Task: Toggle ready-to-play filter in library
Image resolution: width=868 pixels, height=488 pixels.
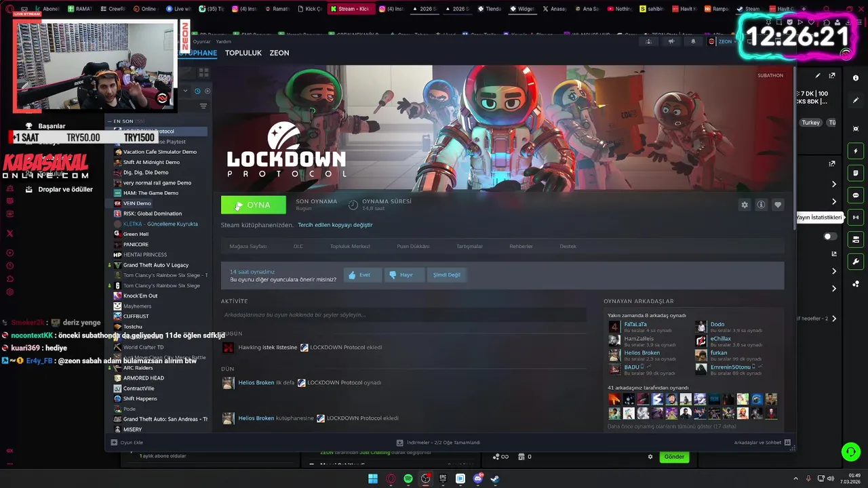Action: (x=208, y=91)
